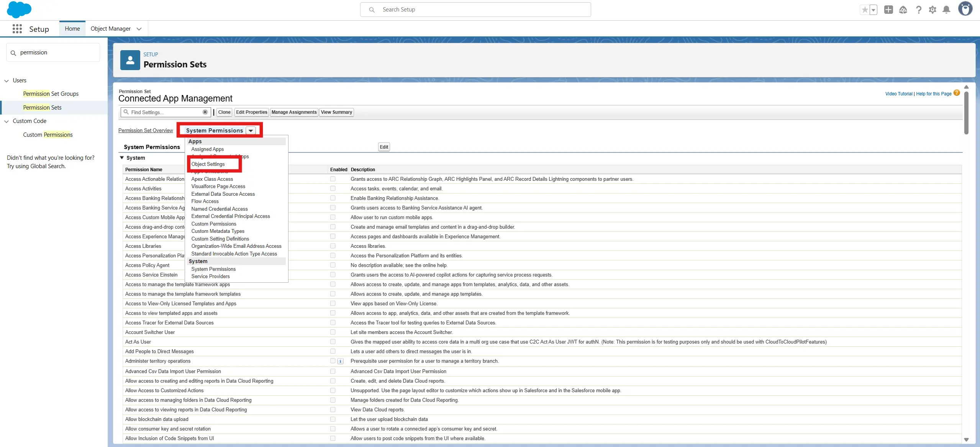
Task: Open the Setup gear icon
Action: pos(932,10)
